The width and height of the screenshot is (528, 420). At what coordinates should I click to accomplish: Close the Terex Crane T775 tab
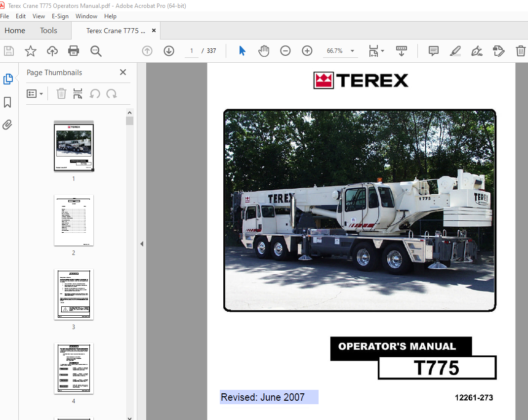coord(154,30)
